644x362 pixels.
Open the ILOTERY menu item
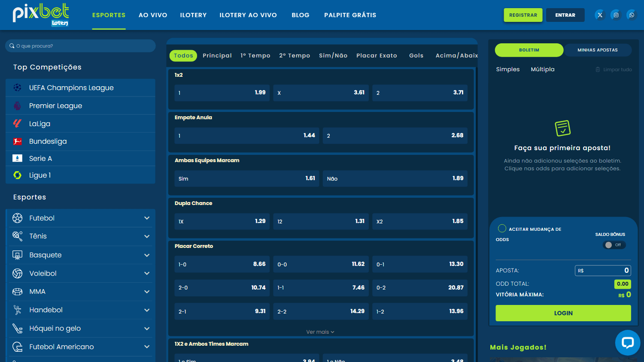click(x=193, y=15)
